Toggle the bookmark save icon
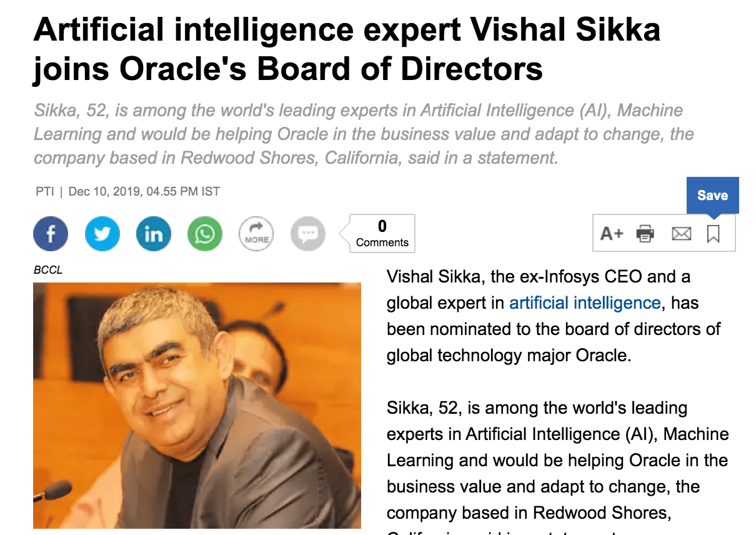 tap(713, 234)
